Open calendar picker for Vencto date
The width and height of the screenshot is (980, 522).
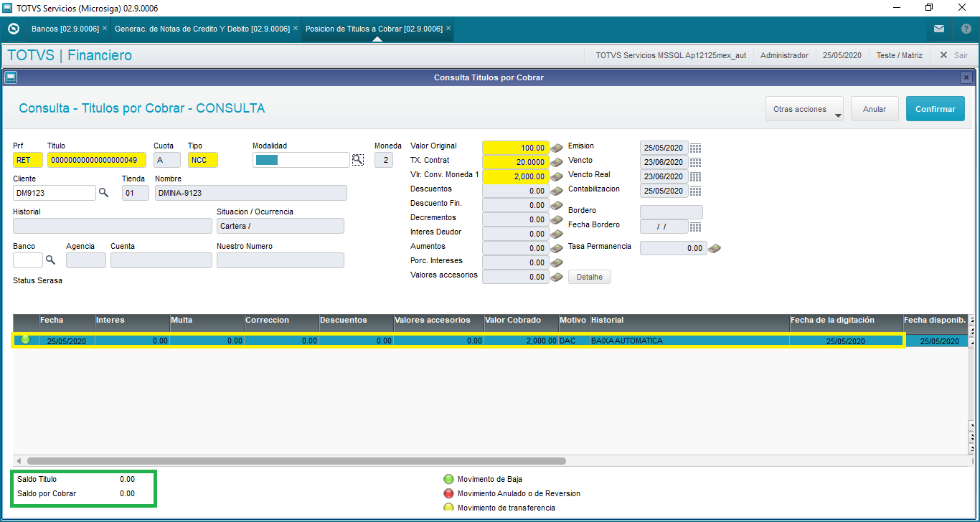(x=695, y=162)
